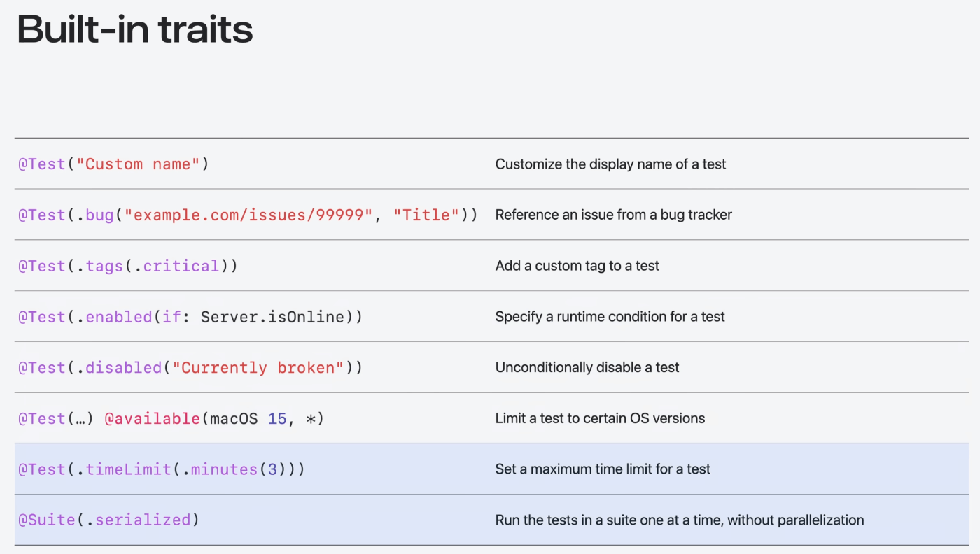Select the @available(macOS 15, *) code
Screen dimensions: 980x554
(214, 418)
